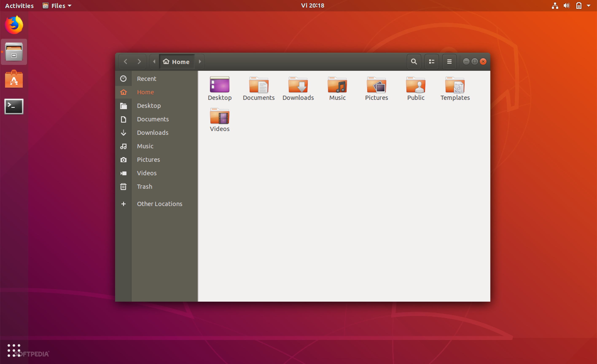Click Other Locations in sidebar

pos(159,203)
